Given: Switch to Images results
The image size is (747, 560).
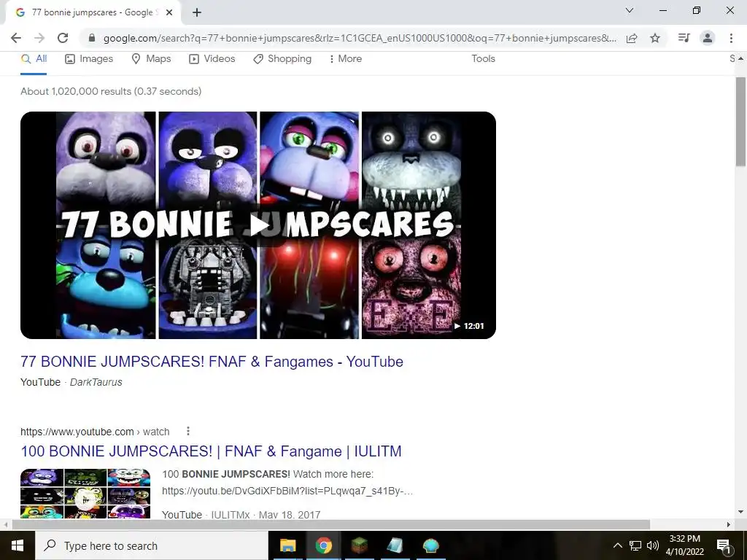Looking at the screenshot, I should (89, 59).
